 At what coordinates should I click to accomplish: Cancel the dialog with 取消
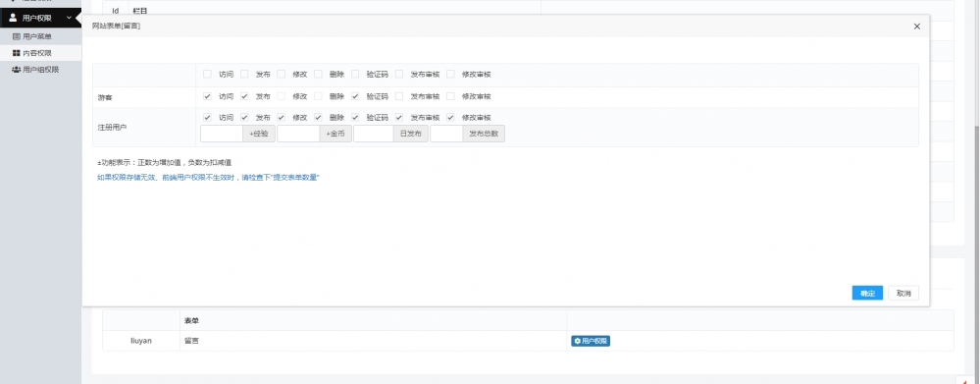click(903, 294)
